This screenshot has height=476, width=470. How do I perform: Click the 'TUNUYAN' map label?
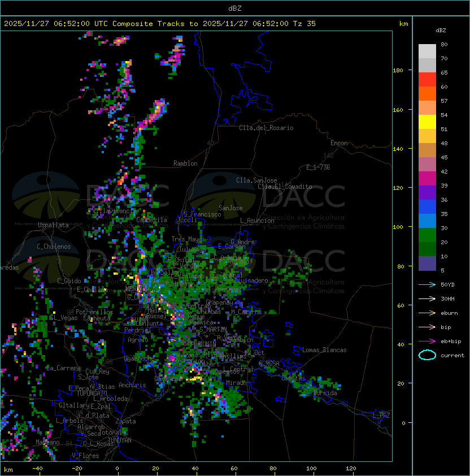tap(120, 440)
